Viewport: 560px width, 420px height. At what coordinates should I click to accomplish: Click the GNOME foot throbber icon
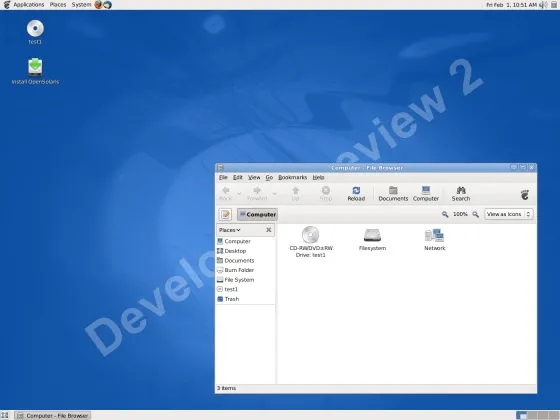525,195
